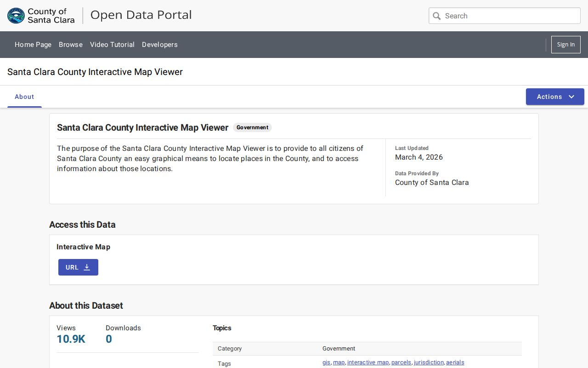Click the Government value in Category row

339,349
